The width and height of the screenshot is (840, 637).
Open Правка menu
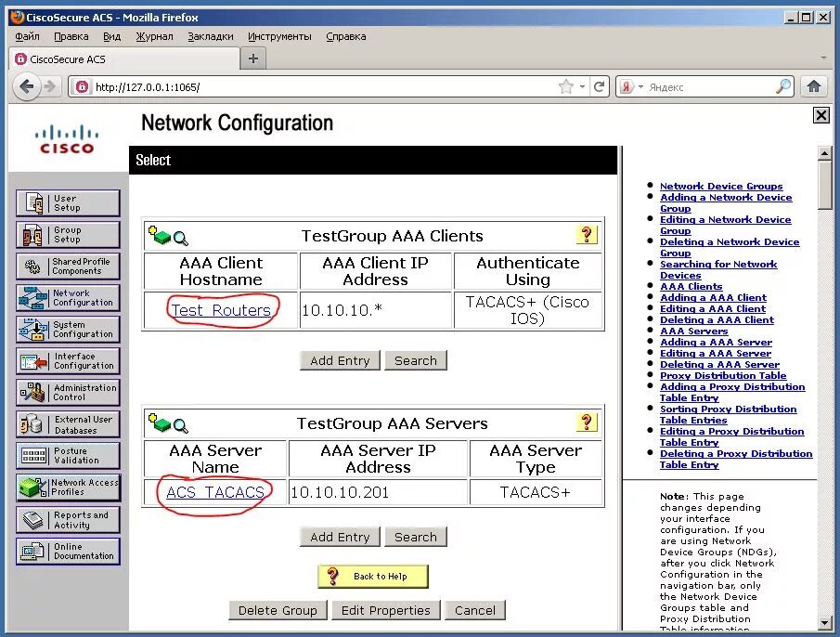[x=71, y=36]
